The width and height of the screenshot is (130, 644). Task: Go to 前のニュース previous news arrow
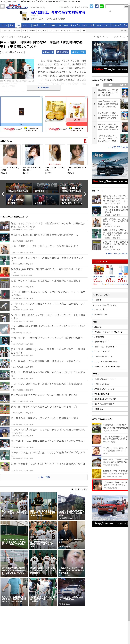(101, 37)
